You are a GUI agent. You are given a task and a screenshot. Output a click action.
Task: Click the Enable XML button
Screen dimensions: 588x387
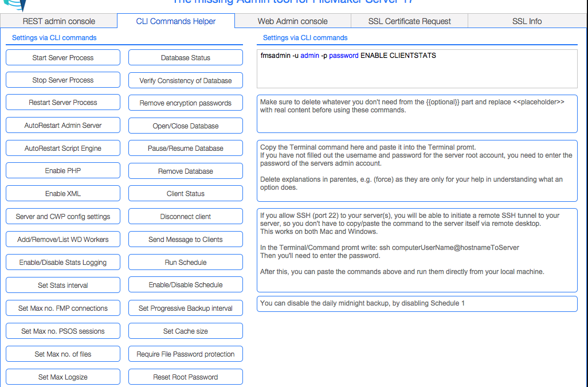[x=63, y=194]
